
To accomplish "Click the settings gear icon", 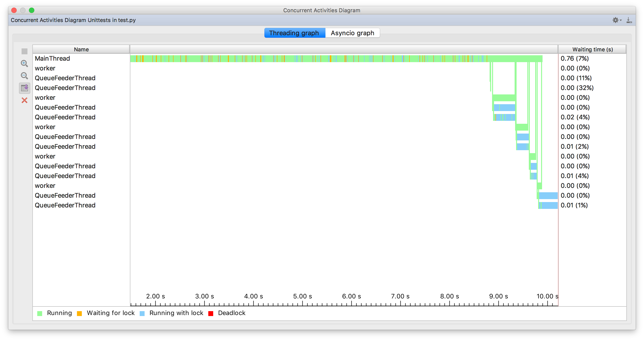I will 615,20.
